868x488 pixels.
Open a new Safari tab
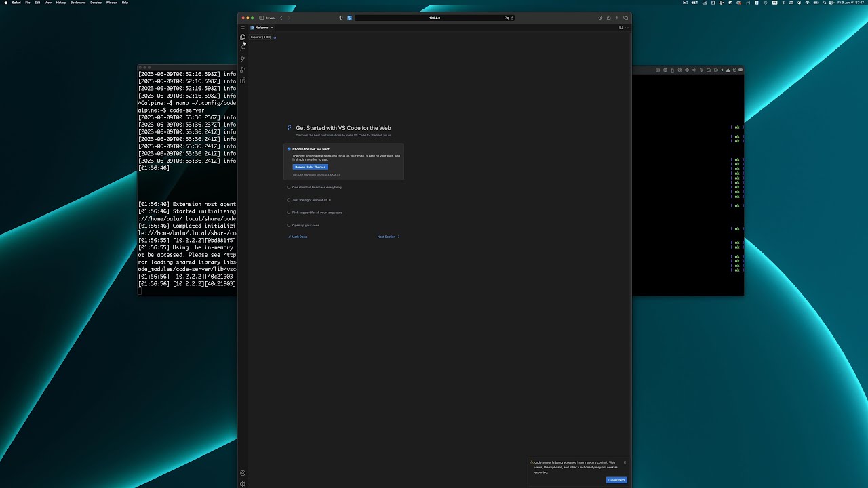(x=617, y=18)
